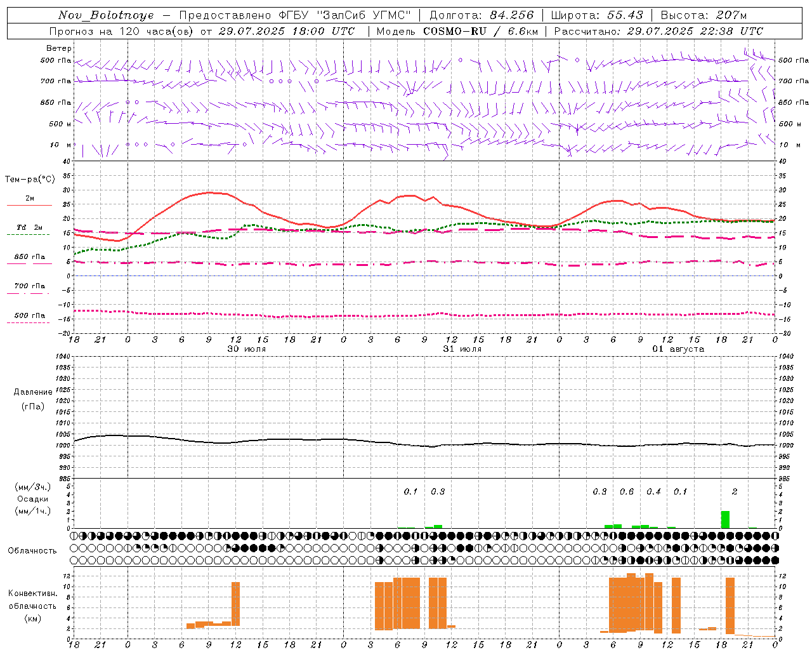This screenshot has width=812, height=650.
Task: Click the black pressure curve
Action: click(424, 441)
